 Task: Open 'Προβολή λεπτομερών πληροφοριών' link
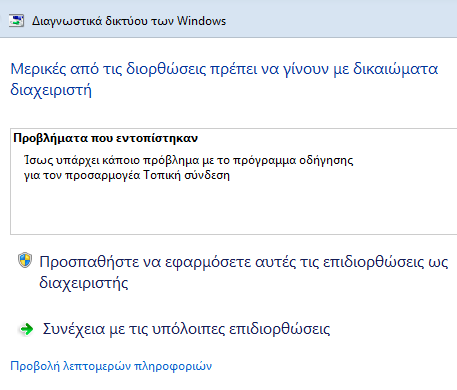111,366
